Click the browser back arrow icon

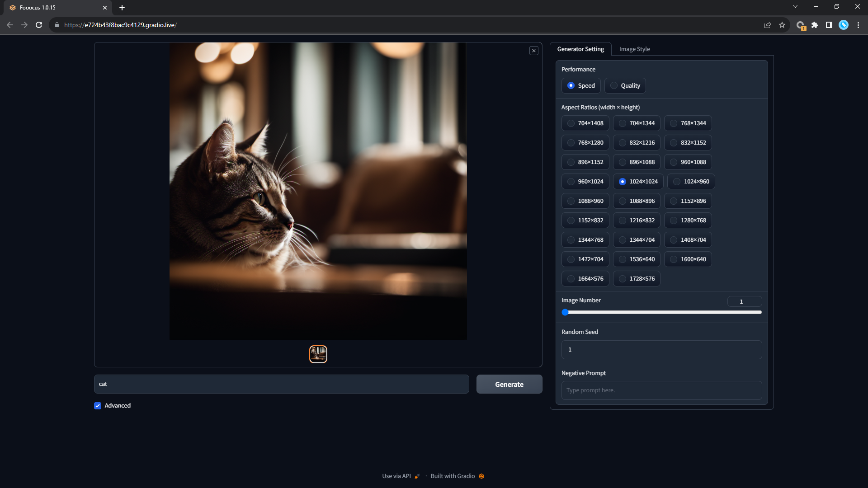pos(9,25)
